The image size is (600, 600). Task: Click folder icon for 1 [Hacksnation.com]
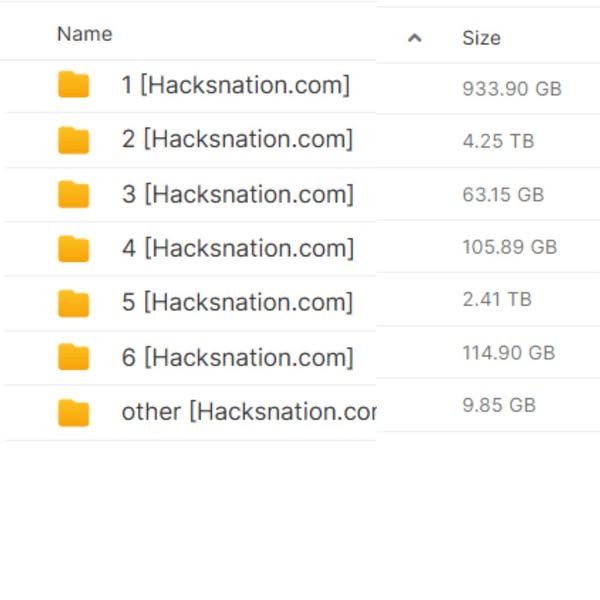(x=74, y=86)
